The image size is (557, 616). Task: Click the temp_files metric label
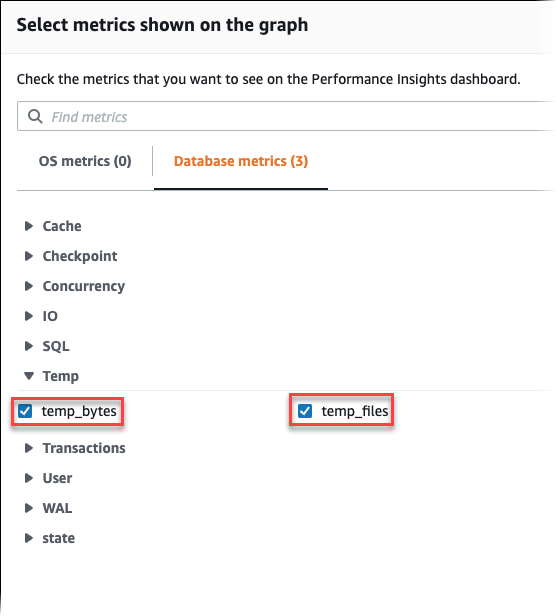[x=355, y=411]
